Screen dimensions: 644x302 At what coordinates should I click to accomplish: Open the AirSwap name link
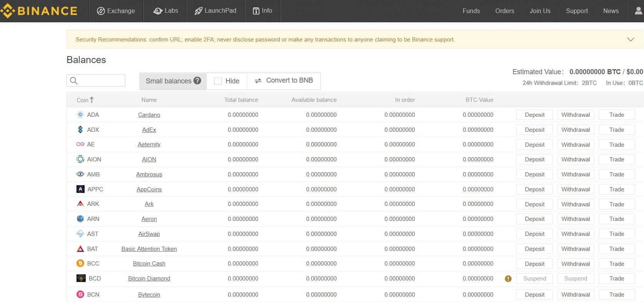(x=149, y=234)
